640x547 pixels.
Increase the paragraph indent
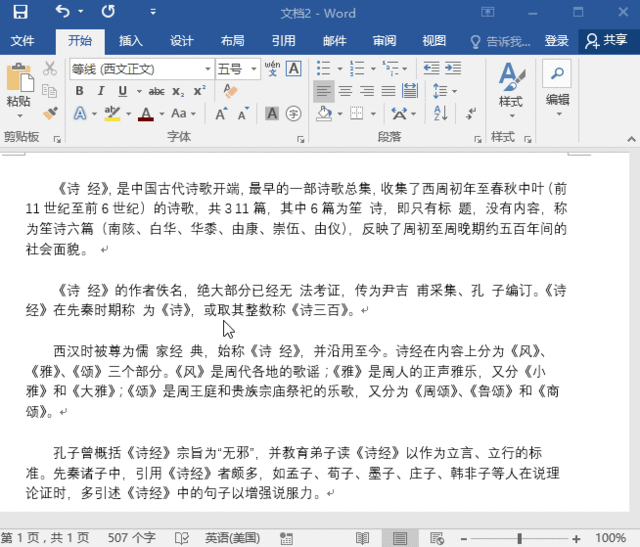coord(453,68)
